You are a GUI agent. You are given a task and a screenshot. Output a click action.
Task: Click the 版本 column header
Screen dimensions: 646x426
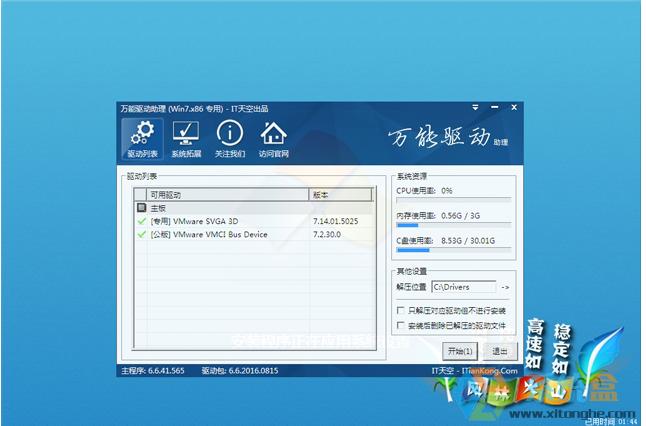(345, 195)
